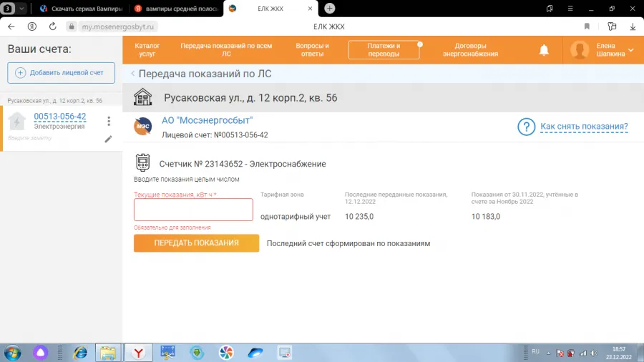Launch Alice assistant from the taskbar
The height and width of the screenshot is (362, 644).
pyautogui.click(x=40, y=353)
